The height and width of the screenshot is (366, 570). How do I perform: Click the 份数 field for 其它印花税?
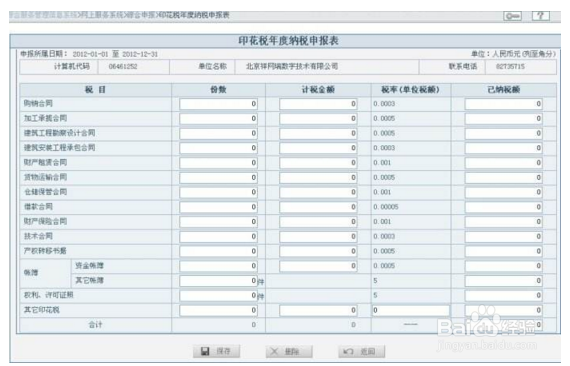click(218, 310)
